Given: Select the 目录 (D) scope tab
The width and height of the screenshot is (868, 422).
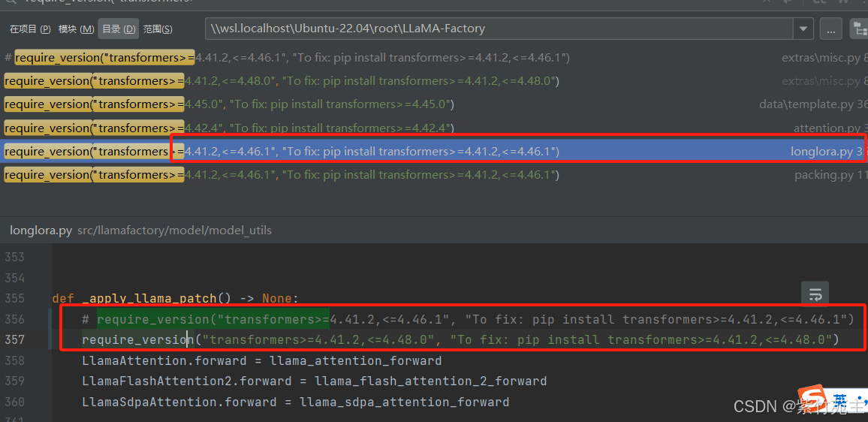Looking at the screenshot, I should point(119,29).
